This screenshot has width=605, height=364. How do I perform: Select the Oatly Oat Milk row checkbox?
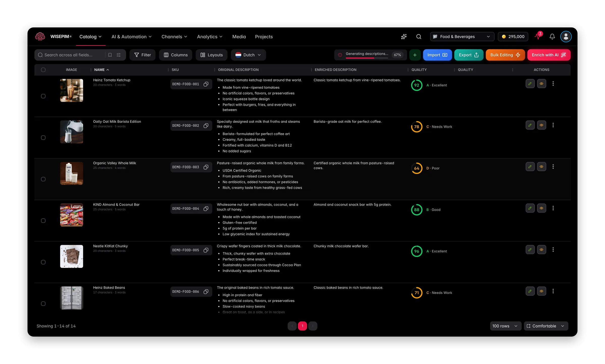pyautogui.click(x=43, y=138)
